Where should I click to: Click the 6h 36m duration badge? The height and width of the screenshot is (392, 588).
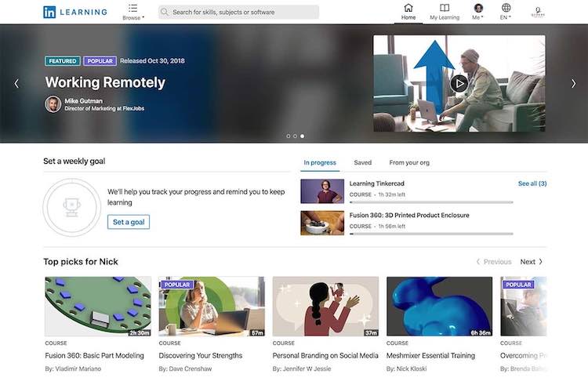tap(481, 332)
